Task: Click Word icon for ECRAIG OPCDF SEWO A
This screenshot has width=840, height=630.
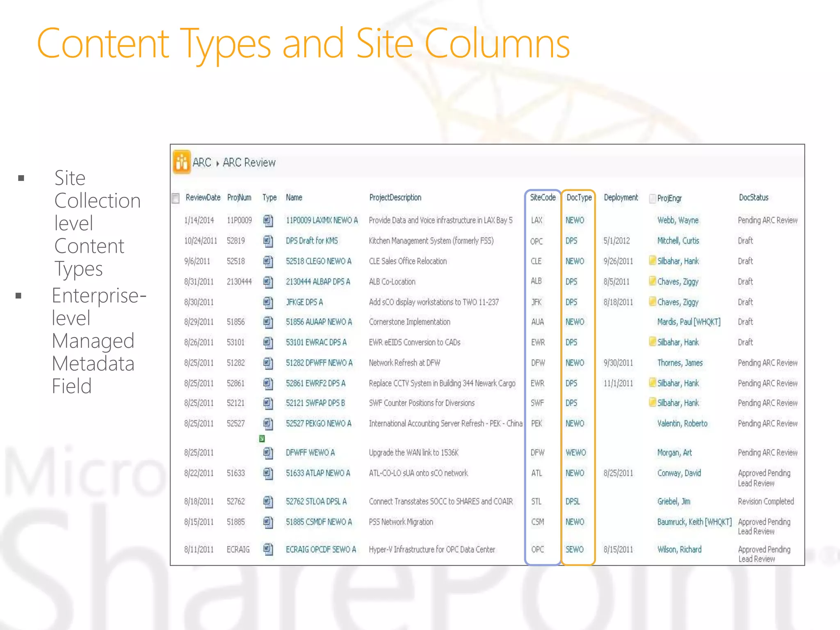Action: [x=268, y=550]
